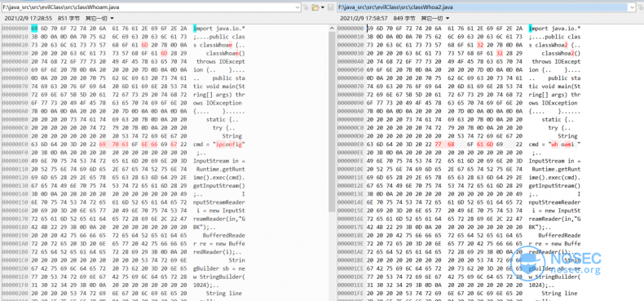
Task: Click "try {.." text in left pane
Action: click(x=224, y=127)
